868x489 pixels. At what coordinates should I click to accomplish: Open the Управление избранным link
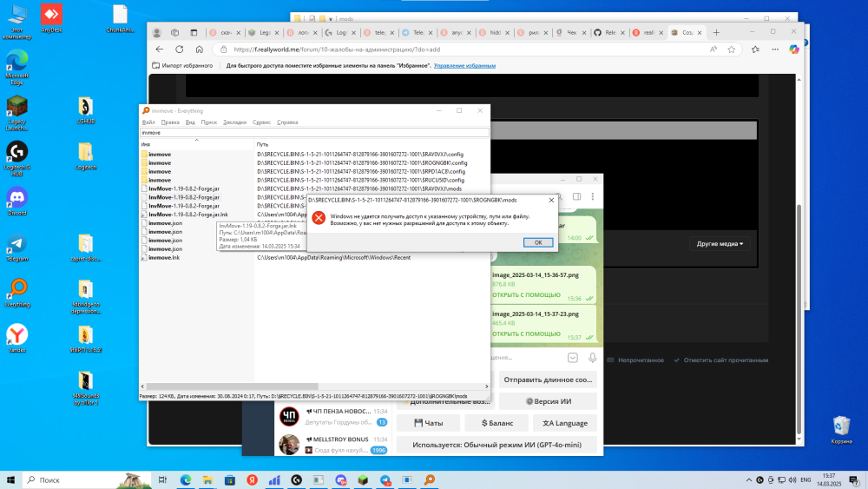(464, 65)
